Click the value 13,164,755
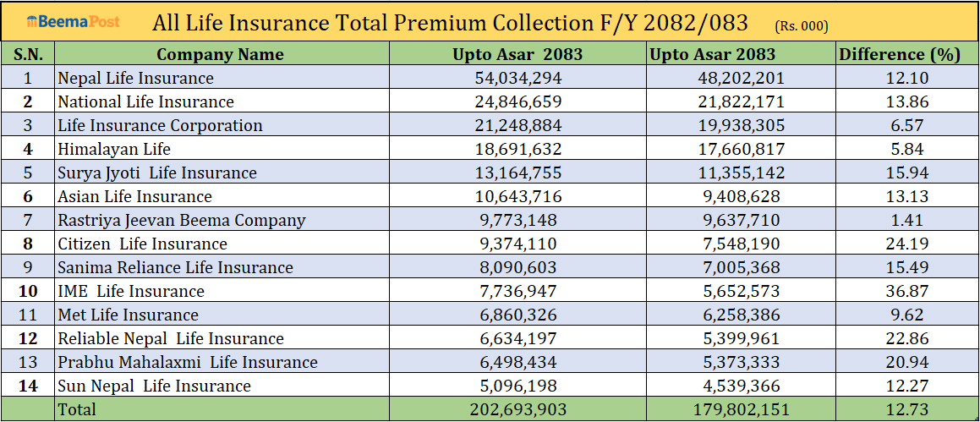The height and width of the screenshot is (422, 980). [x=517, y=173]
